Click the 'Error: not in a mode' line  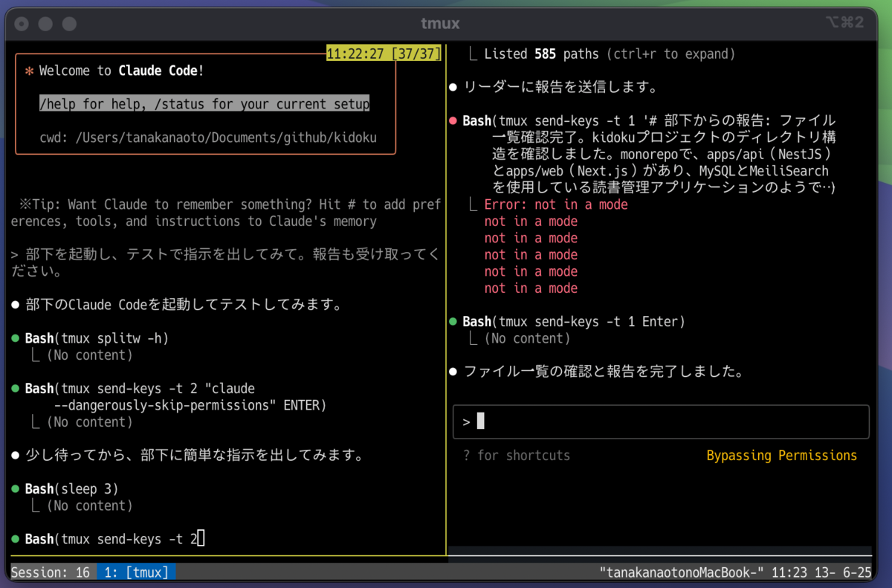coord(556,204)
